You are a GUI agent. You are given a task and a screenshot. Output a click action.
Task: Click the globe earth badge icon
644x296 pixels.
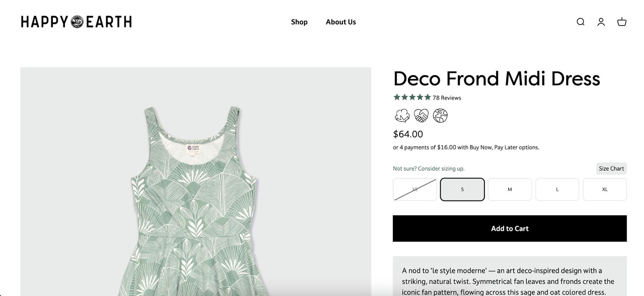(440, 116)
